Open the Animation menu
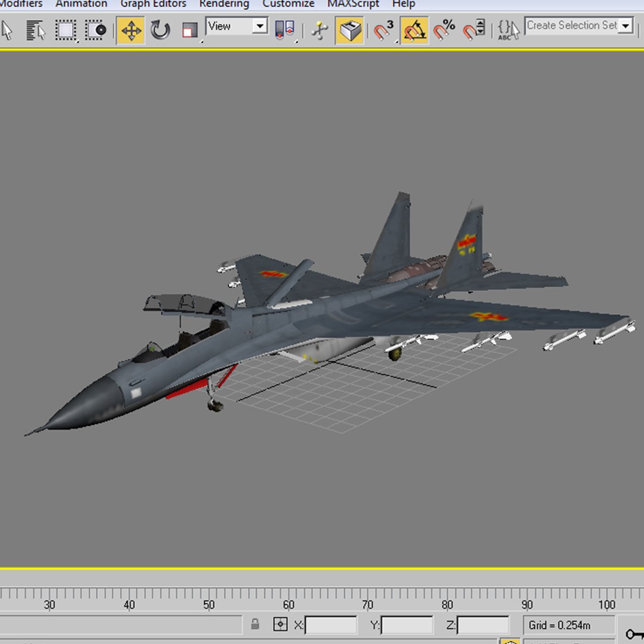Image resolution: width=644 pixels, height=644 pixels. pos(81,4)
